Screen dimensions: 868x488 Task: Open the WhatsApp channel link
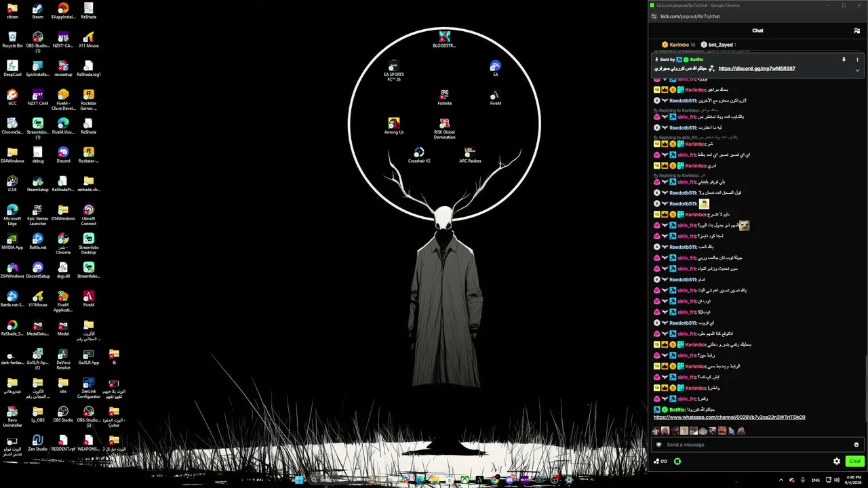729,418
